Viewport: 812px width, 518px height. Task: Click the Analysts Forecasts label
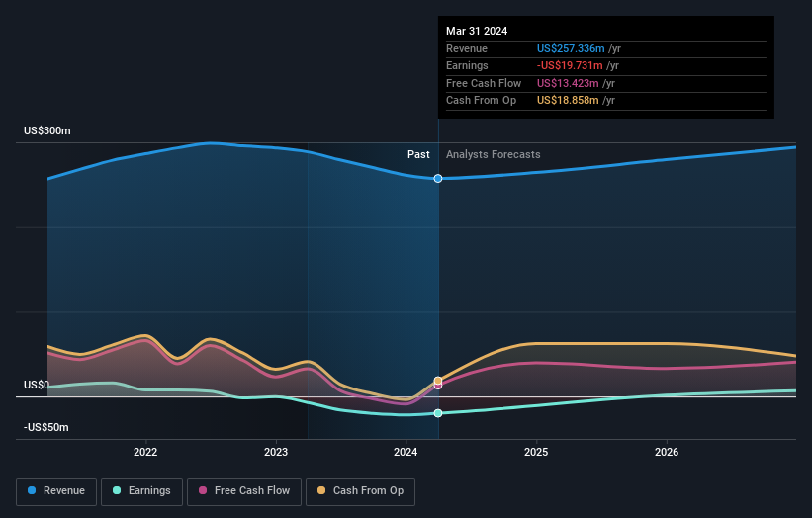pos(493,155)
